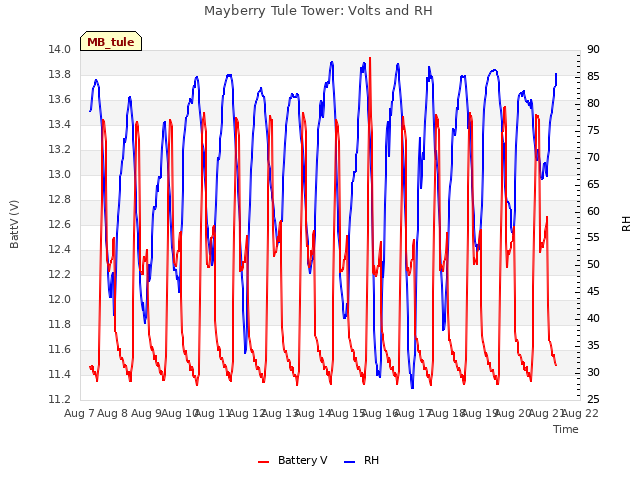Click the Aug 7 date label

[79, 413]
